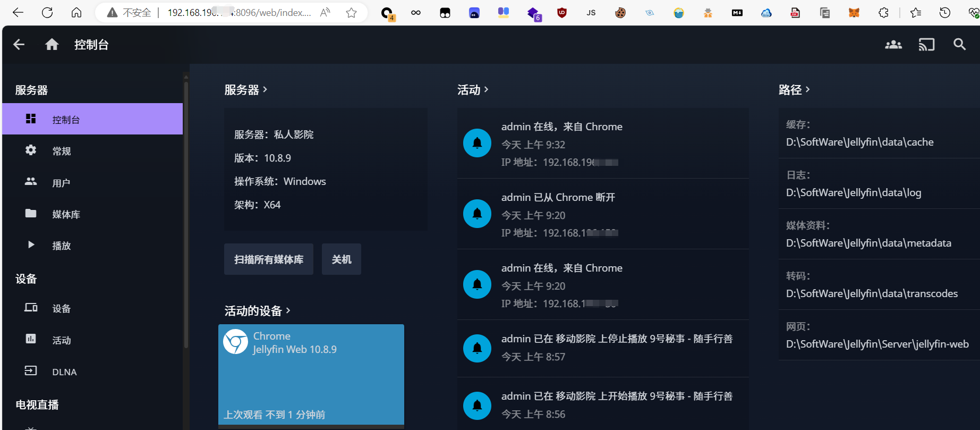Click the gear icon beside 常规
Image resolution: width=980 pixels, height=430 pixels.
pyautogui.click(x=31, y=150)
